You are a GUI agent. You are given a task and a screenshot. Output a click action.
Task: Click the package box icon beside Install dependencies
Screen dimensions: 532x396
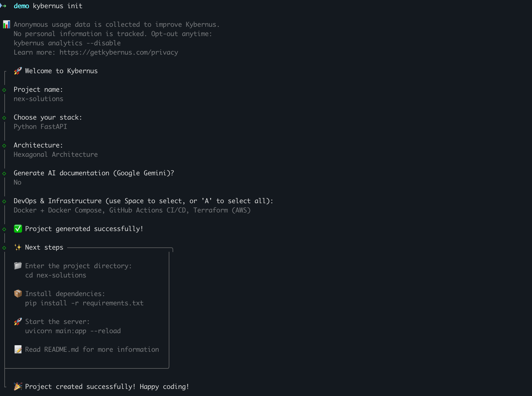pyautogui.click(x=18, y=294)
